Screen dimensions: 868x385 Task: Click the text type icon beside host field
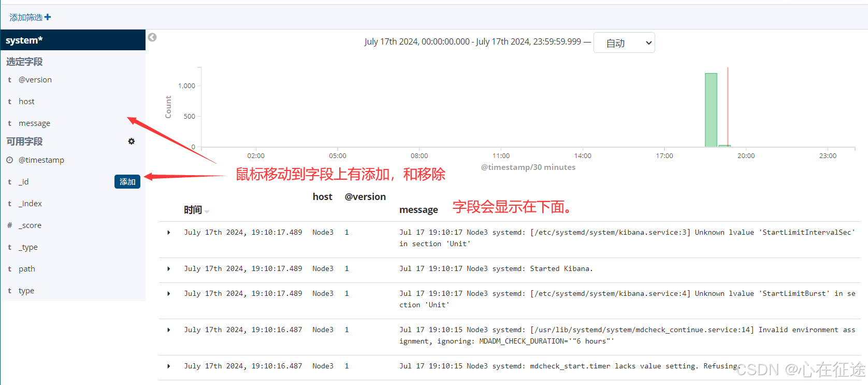click(x=9, y=102)
